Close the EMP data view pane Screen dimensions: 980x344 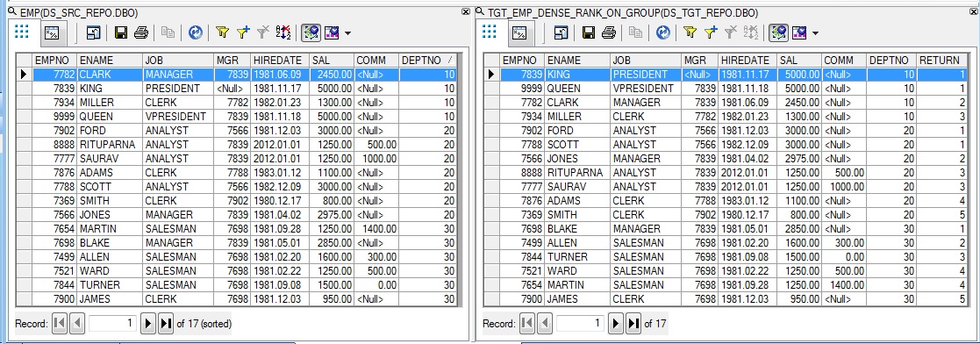pos(466,12)
